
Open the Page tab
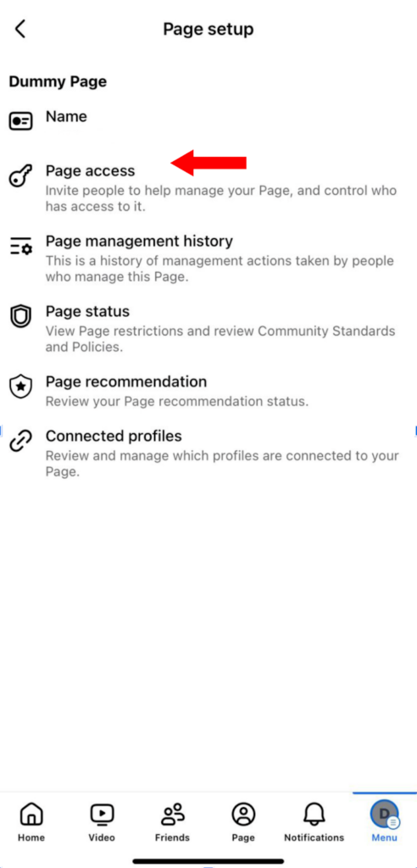[243, 822]
